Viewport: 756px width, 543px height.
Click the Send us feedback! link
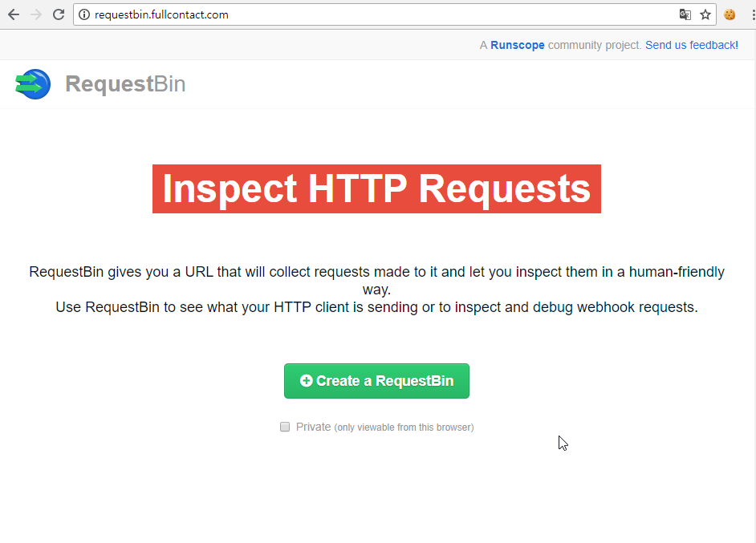[692, 45]
